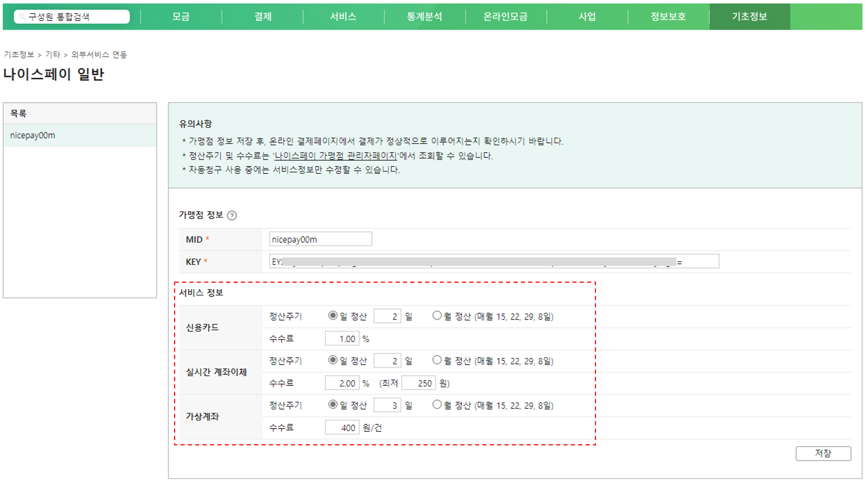
Task: Open the 온라인모금 menu
Action: (506, 17)
